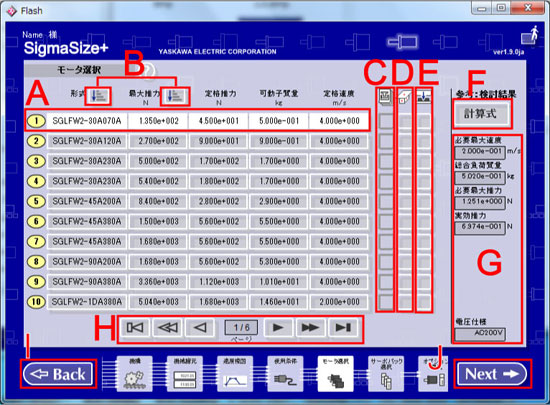
Task: Tick document checkbox for row 10 SGLFW2-1DA380A
Action: pos(386,302)
